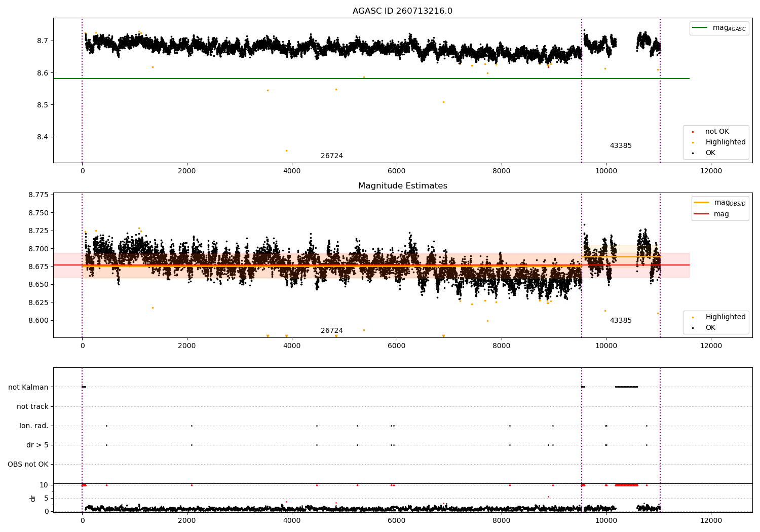Screen dimensions: 760x532
Task: Click the 'not track' row label
Action: click(x=32, y=407)
